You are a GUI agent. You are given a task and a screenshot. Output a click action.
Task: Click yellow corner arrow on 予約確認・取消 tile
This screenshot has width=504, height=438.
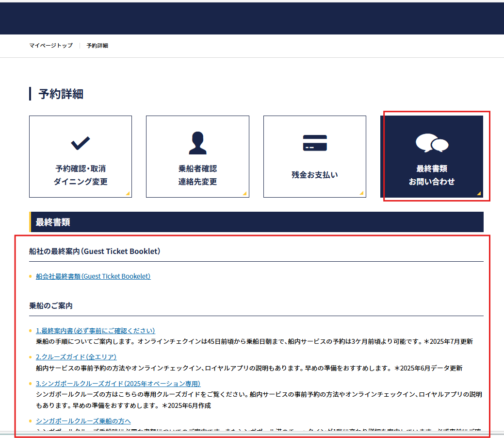pyautogui.click(x=128, y=193)
